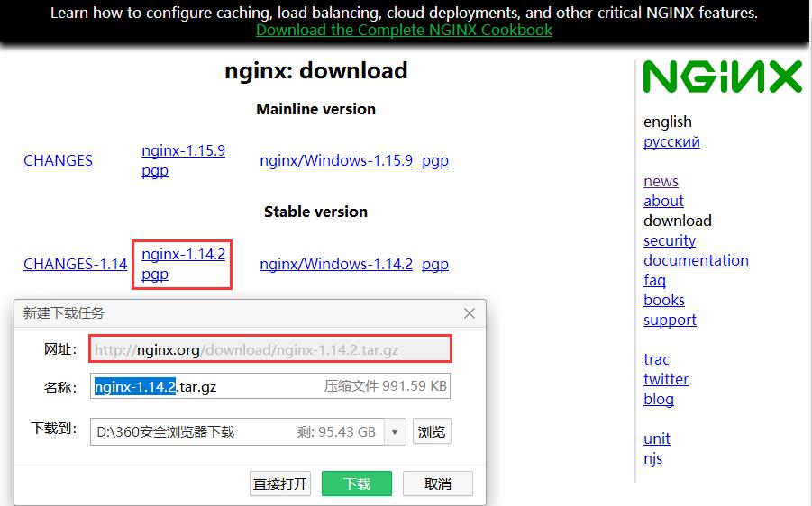Screen dimensions: 812x506
Task: Download the nginx-1.15.9 source link
Action: pos(183,150)
